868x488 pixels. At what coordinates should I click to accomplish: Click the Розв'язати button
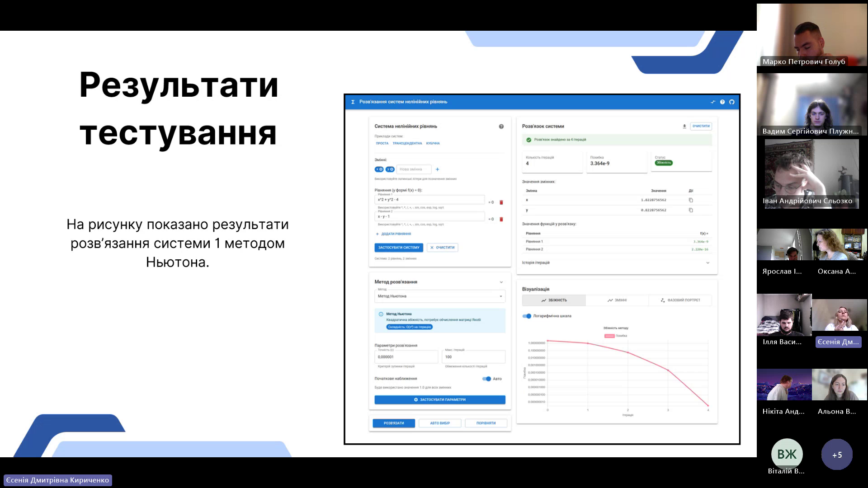394,423
